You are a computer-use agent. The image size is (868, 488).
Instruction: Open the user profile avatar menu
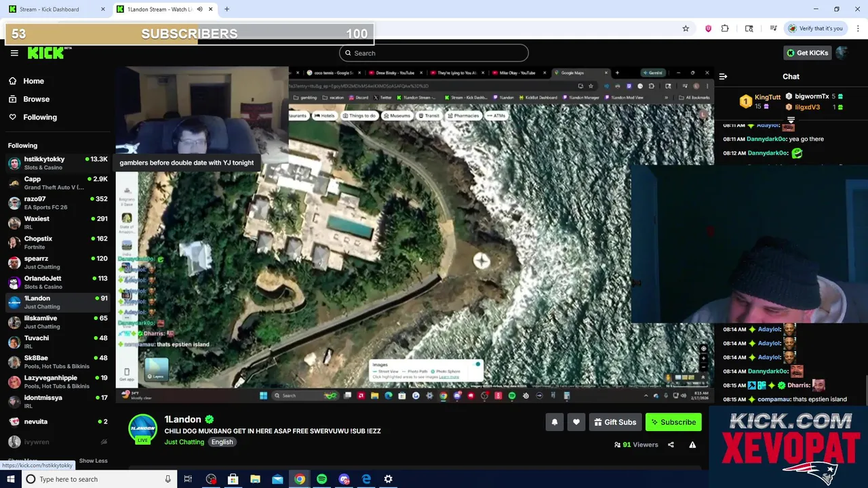842,53
